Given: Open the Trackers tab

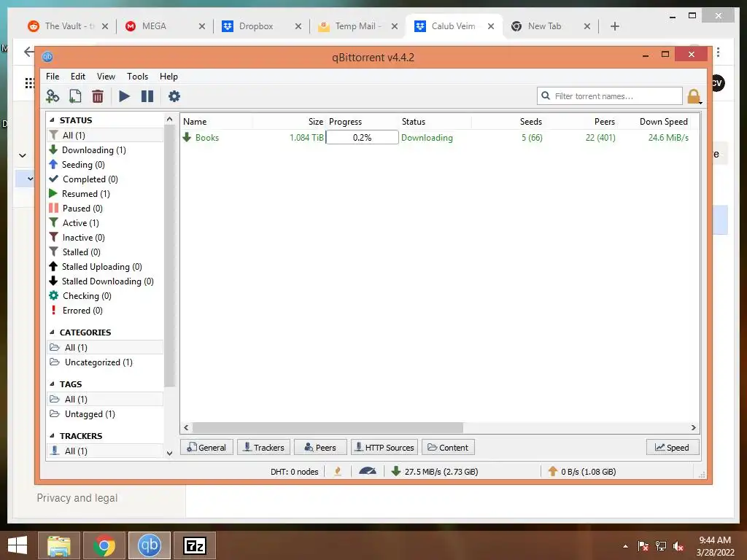Looking at the screenshot, I should pos(263,448).
